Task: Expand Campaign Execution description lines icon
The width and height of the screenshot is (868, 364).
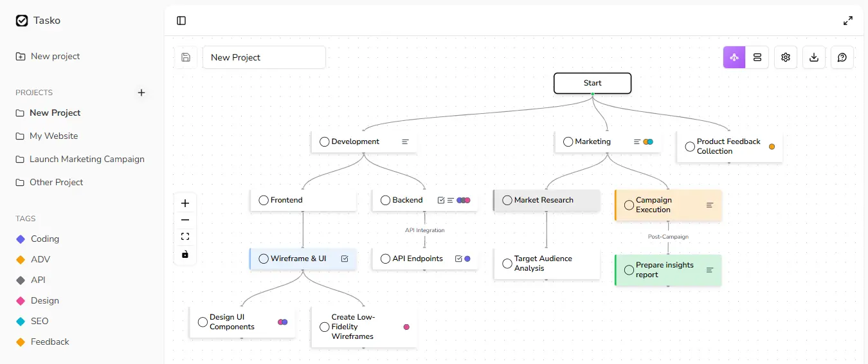Action: point(710,205)
